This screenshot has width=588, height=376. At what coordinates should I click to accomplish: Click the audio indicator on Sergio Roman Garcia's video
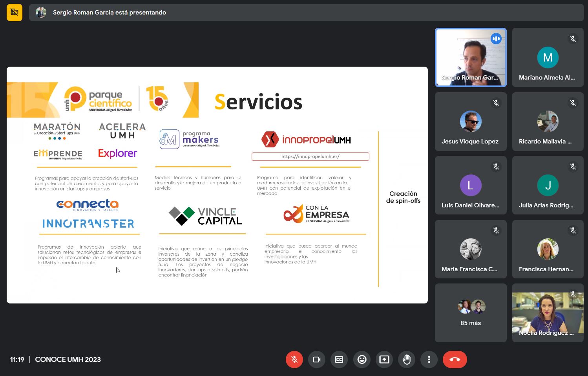click(496, 39)
